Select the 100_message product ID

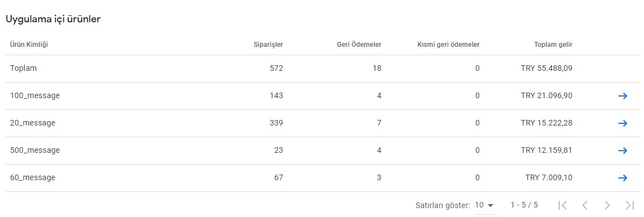pyautogui.click(x=35, y=95)
